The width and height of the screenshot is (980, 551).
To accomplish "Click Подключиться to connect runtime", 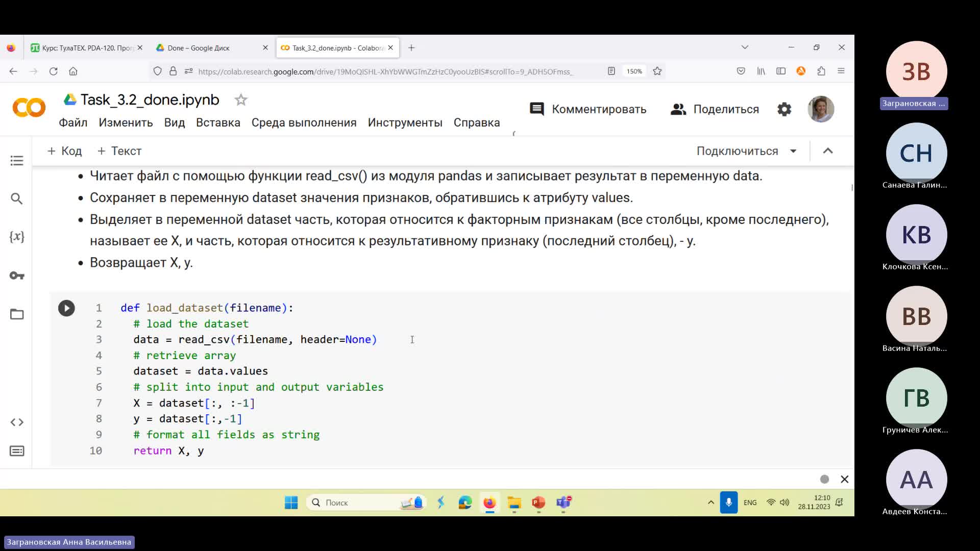I will [x=737, y=151].
